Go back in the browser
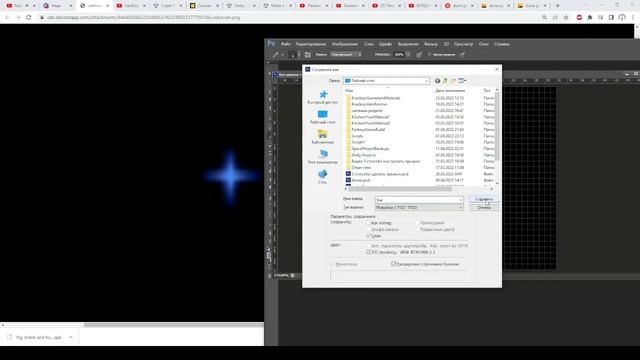640x360 pixels. [x=7, y=18]
